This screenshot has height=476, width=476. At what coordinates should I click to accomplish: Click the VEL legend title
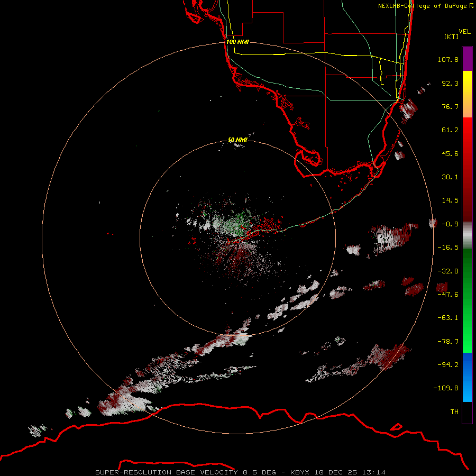[x=464, y=32]
